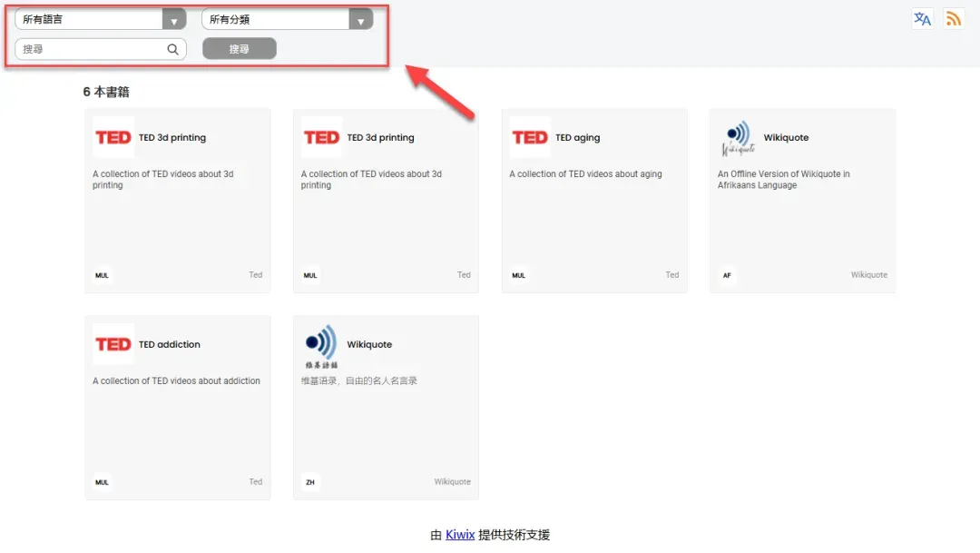Screen dimensions: 980x553
Task: Follow the Kiwix link in the footer
Action: (460, 535)
